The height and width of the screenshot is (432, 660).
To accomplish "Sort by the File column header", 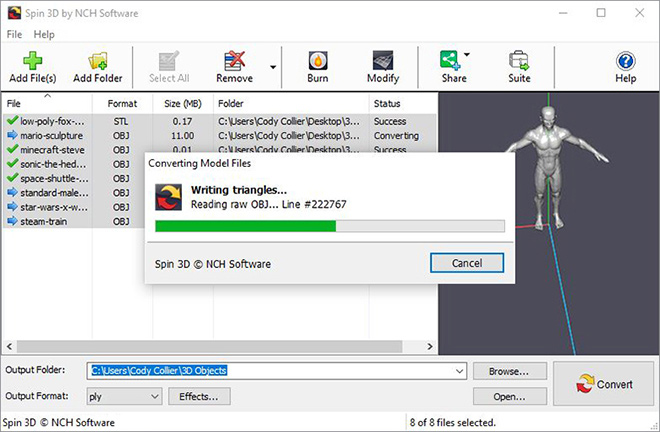I will point(47,104).
